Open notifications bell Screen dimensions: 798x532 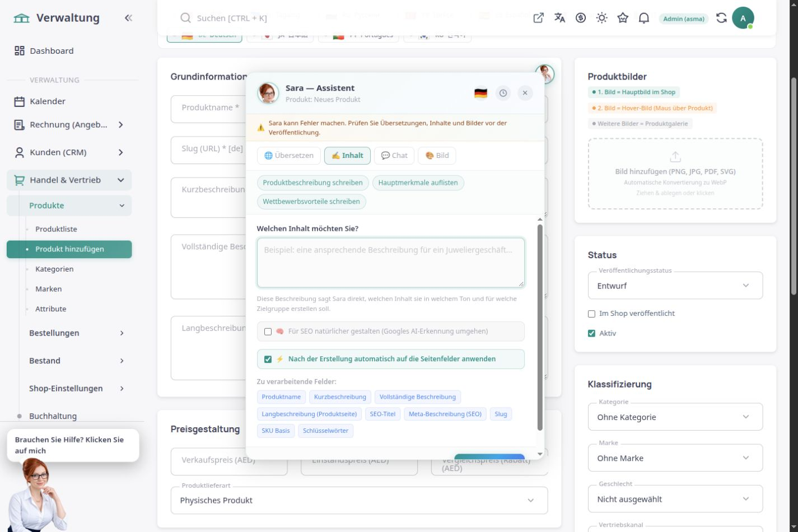644,18
